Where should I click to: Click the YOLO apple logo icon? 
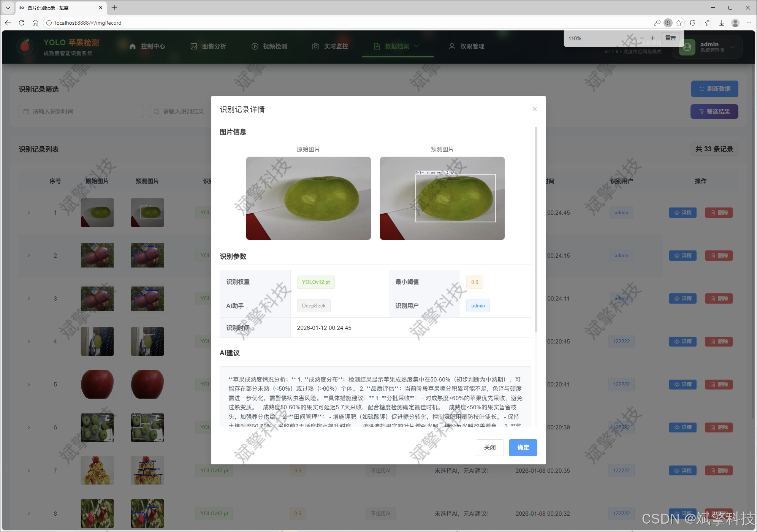coord(25,46)
